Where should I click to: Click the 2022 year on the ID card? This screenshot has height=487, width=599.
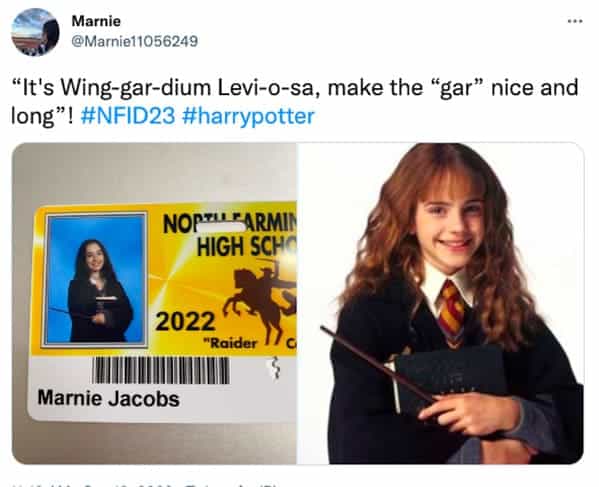click(x=185, y=321)
